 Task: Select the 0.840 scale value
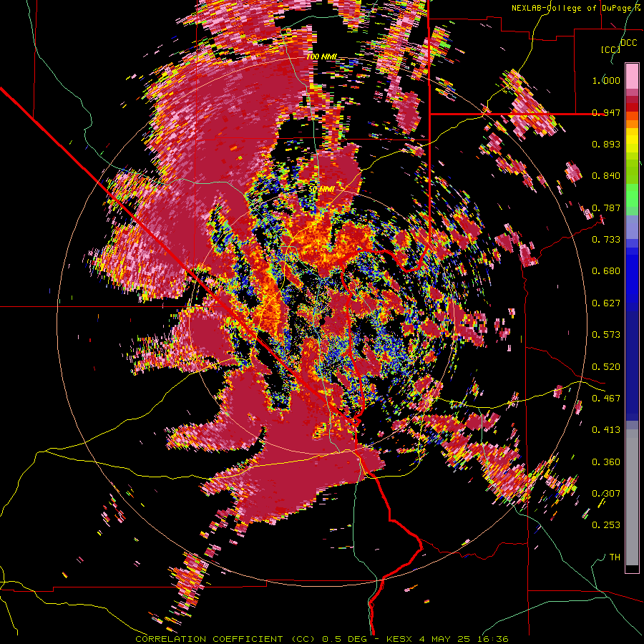[x=606, y=176]
